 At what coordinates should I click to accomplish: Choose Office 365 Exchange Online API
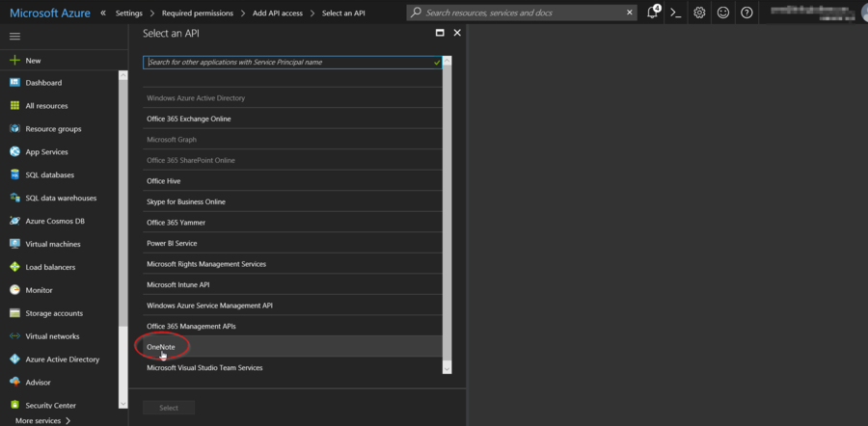pyautogui.click(x=188, y=120)
